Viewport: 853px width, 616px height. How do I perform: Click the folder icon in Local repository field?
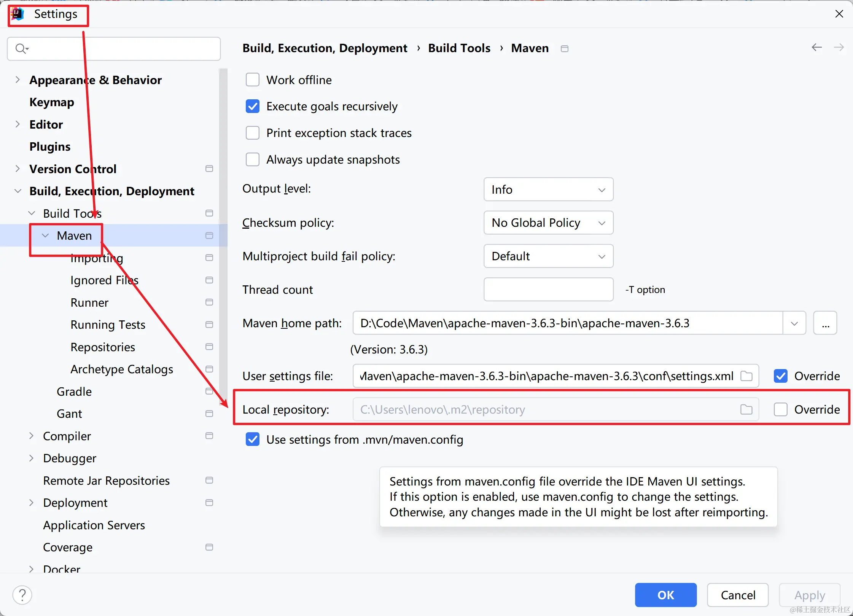pyautogui.click(x=746, y=409)
